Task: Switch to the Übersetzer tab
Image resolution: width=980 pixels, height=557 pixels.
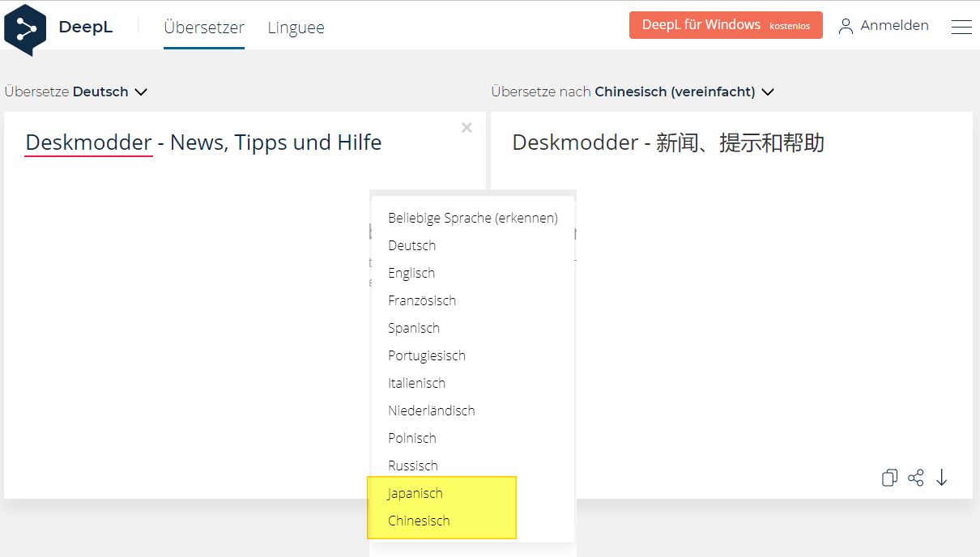Action: pyautogui.click(x=204, y=27)
